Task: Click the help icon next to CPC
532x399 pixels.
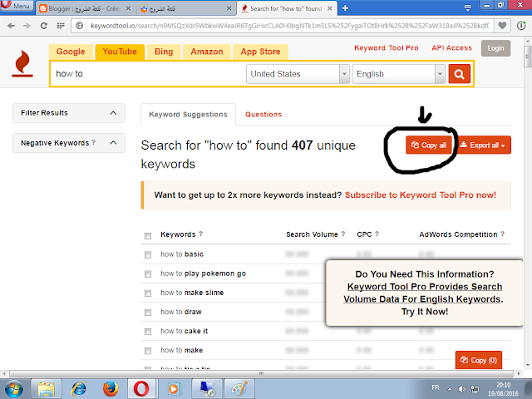Action: [377, 234]
